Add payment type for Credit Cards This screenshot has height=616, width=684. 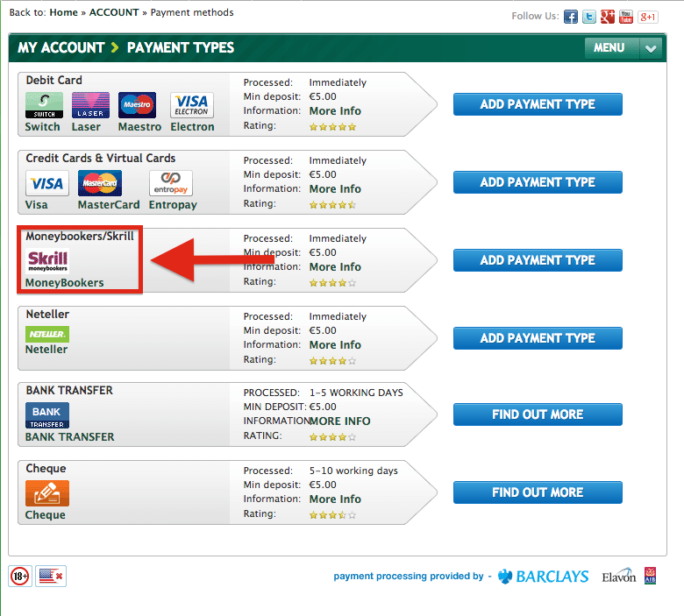tap(538, 182)
